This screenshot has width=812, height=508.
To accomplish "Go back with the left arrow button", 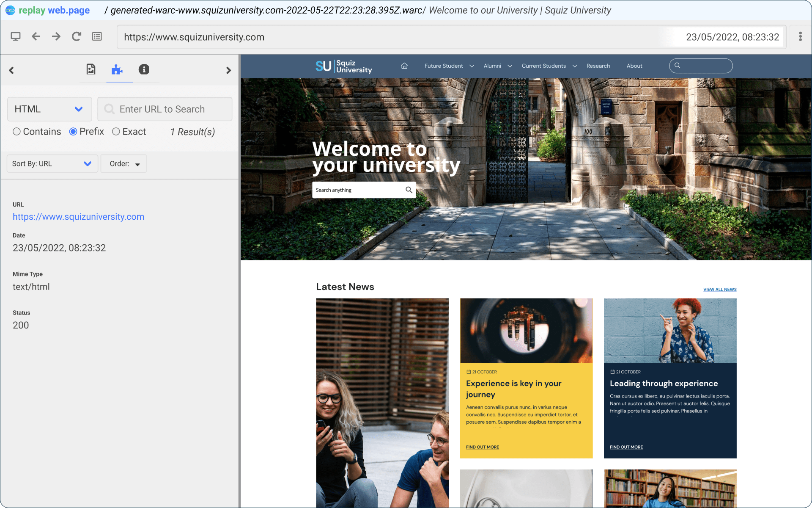I will [x=36, y=37].
